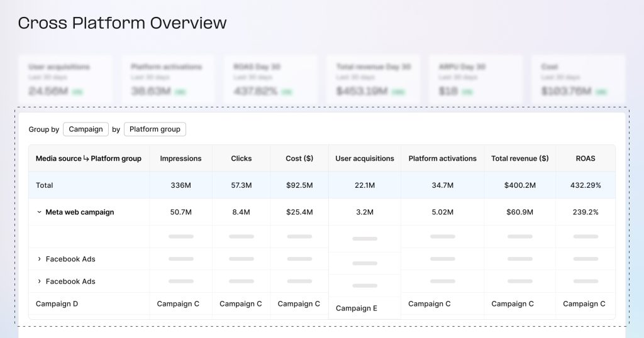Click Meta web campaign ROAS 239.2%

coord(586,212)
